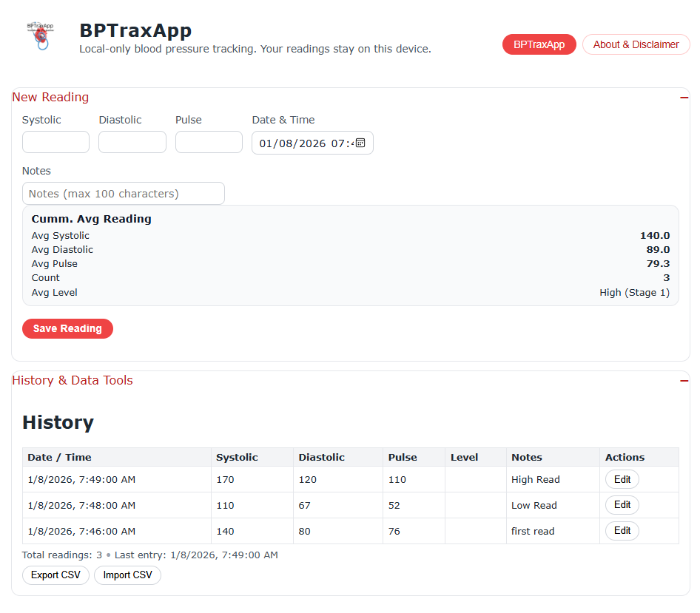Viewport: 700px width, 613px height.
Task: Edit the Low Read entry
Action: pyautogui.click(x=622, y=505)
